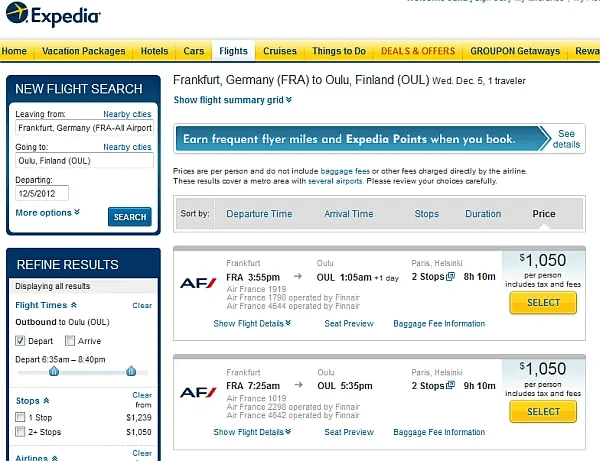Click the Departing date field
Screen dimensions: 600x461
(42, 193)
